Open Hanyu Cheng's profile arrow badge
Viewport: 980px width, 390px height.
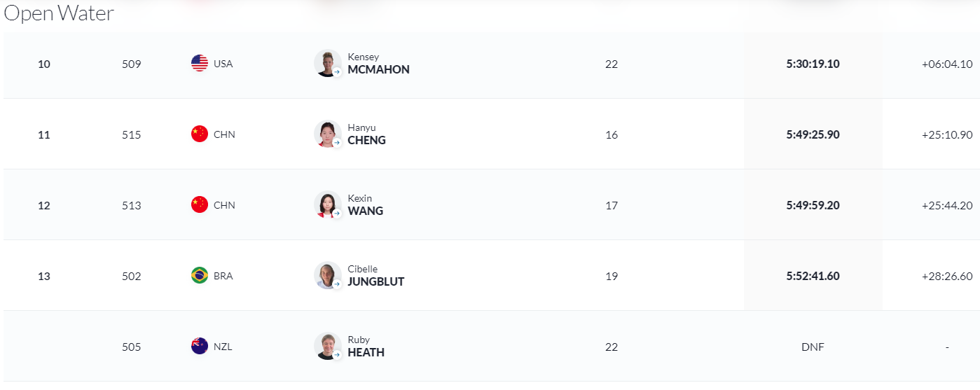(x=337, y=142)
